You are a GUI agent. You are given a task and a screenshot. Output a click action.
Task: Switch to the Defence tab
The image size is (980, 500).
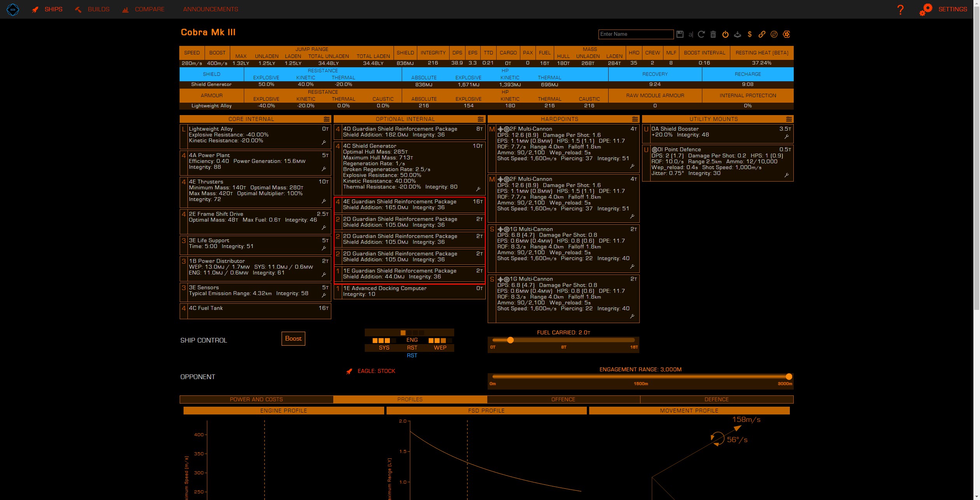[x=717, y=399]
